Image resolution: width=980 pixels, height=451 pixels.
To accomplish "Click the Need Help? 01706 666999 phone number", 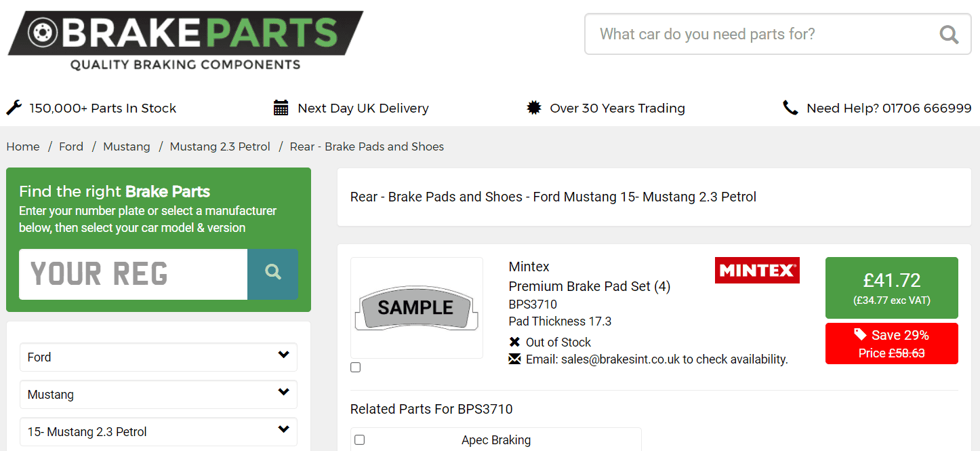I will click(x=889, y=108).
